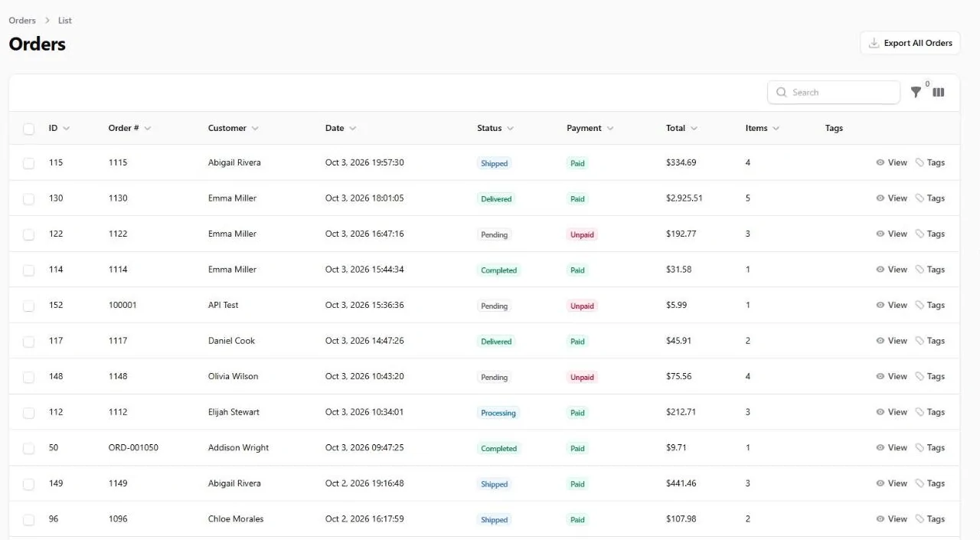
Task: Click tag icon for order 1148
Action: [x=920, y=376]
